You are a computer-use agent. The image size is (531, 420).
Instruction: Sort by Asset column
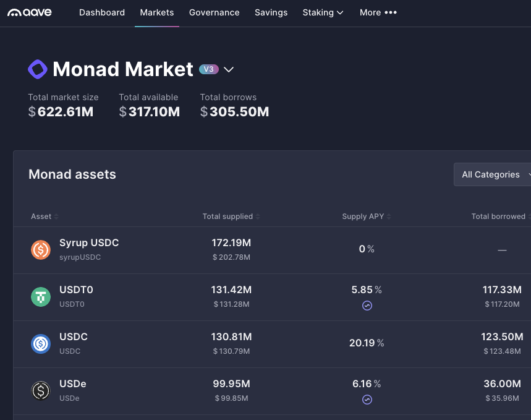[45, 216]
